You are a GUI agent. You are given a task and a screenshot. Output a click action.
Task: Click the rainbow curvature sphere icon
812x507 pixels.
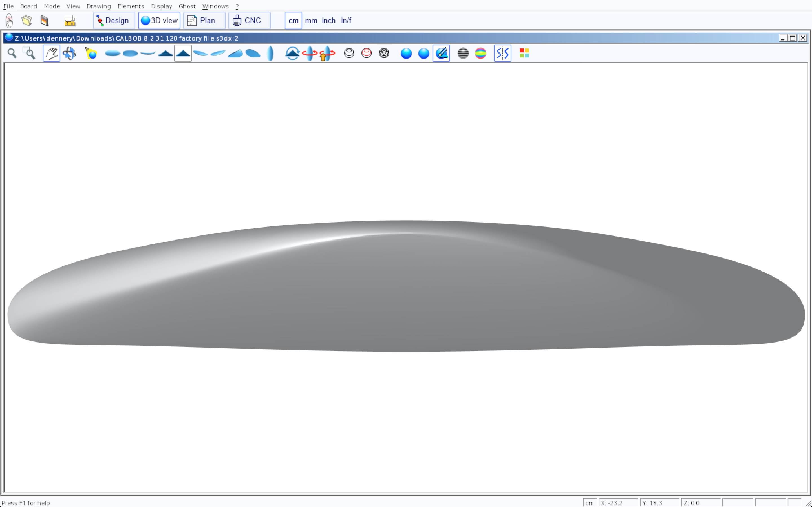(x=480, y=53)
